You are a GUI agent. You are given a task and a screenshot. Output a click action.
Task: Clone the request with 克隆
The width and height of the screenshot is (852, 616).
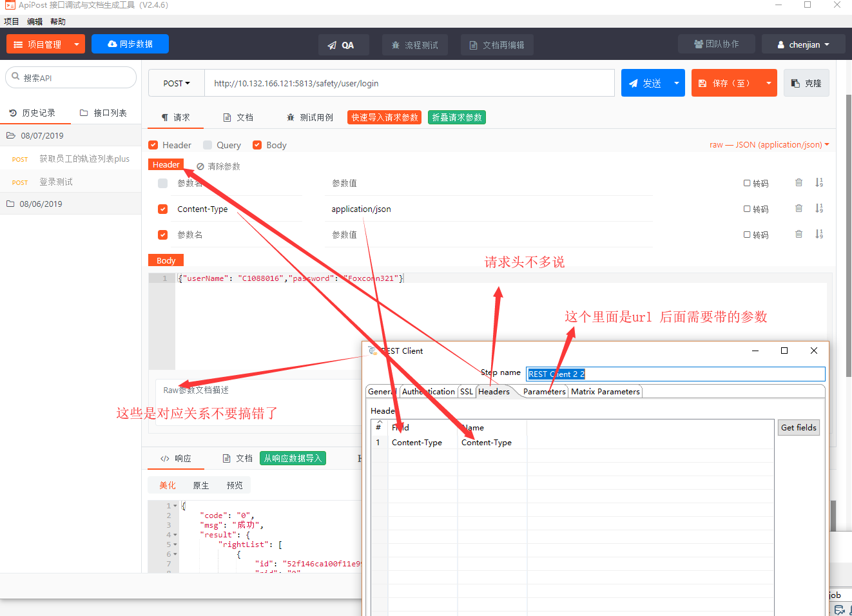click(x=806, y=83)
